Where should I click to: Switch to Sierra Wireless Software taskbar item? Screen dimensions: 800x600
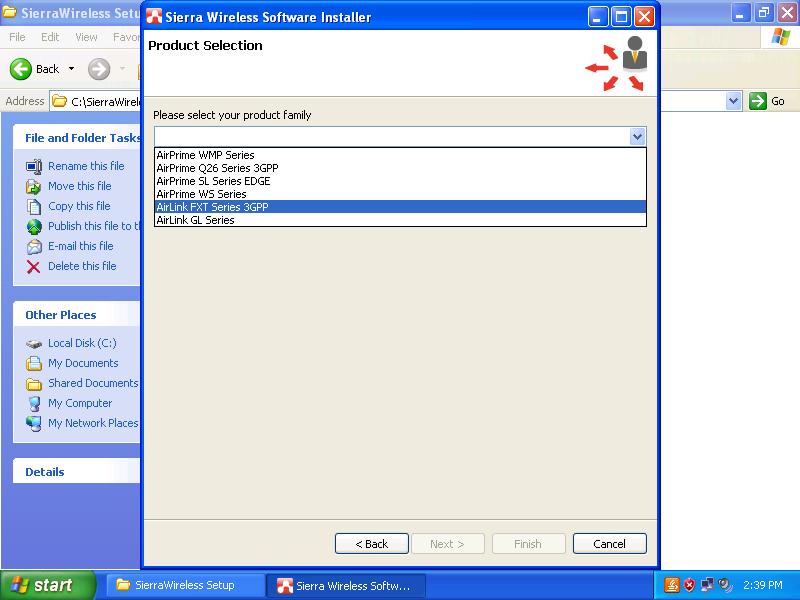346,586
